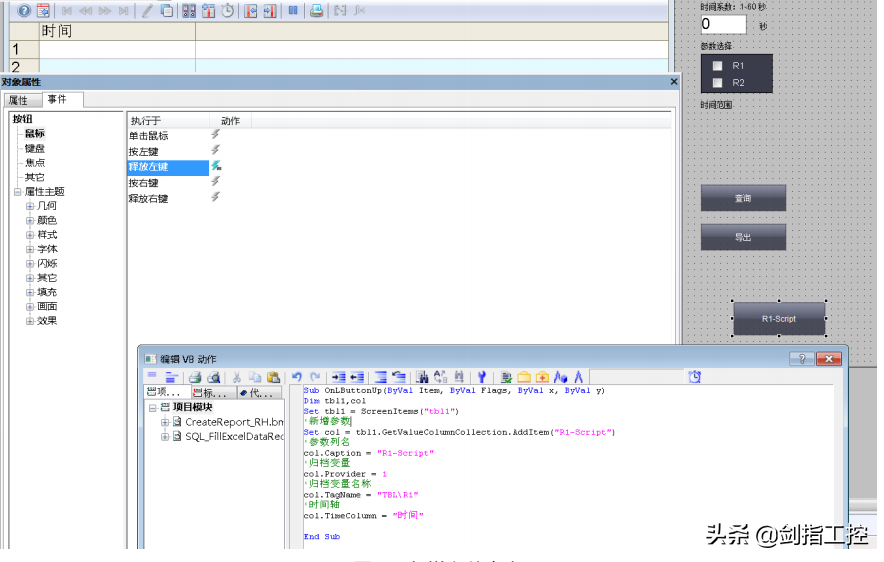The height and width of the screenshot is (562, 884).
Task: Click the action icon next to 释放左键
Action: coord(216,166)
